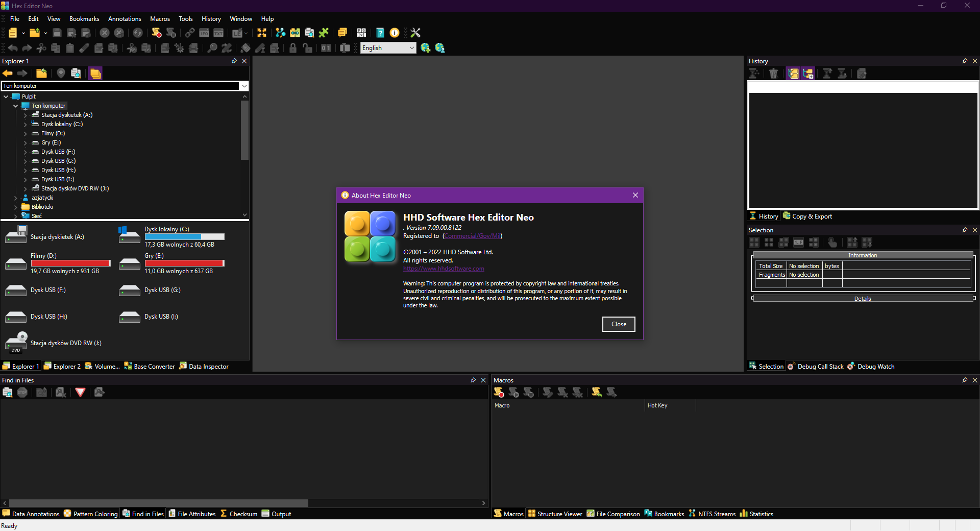This screenshot has height=531, width=980.
Task: Click the About info icon in toolbar
Action: click(395, 33)
